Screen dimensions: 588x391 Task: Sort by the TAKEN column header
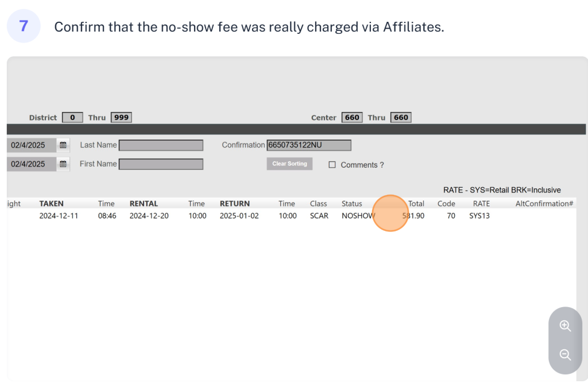click(51, 203)
